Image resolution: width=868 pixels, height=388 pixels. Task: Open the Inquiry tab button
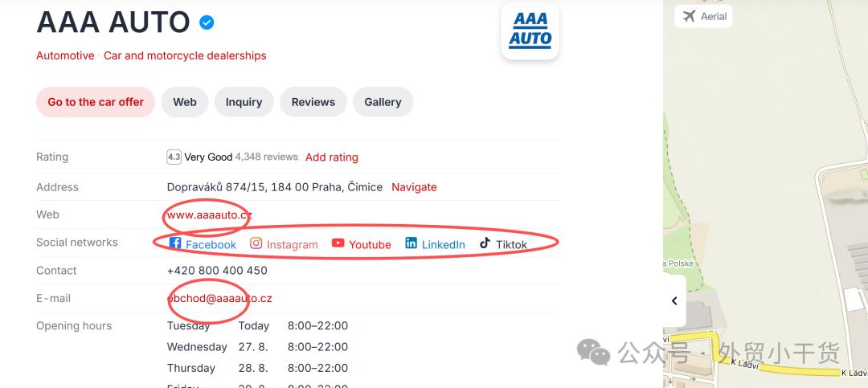coord(244,102)
